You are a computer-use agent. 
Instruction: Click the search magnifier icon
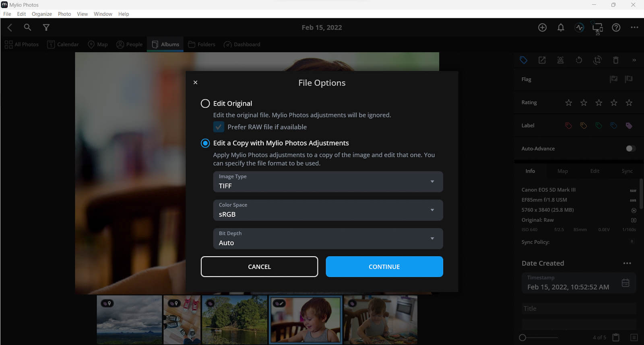27,27
